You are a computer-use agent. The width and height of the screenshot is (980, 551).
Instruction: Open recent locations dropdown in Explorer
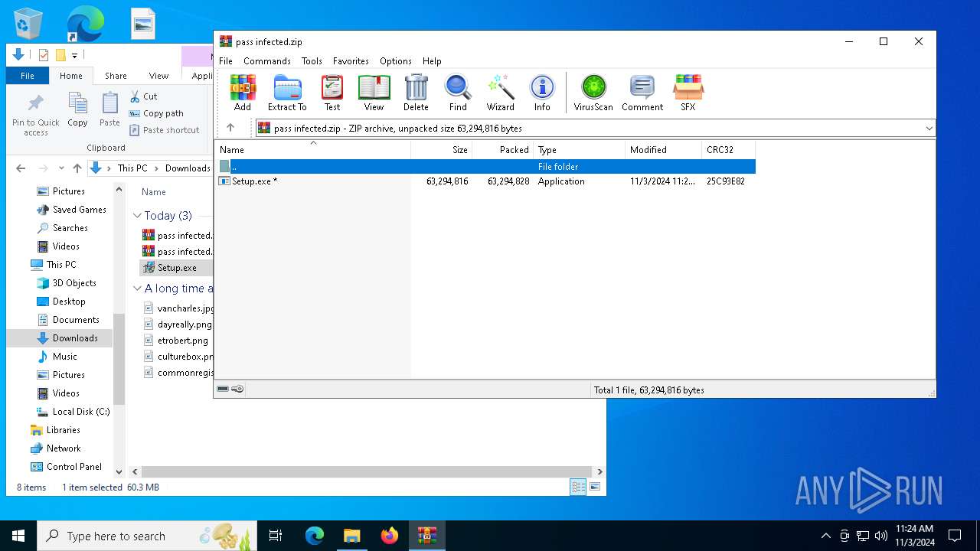coord(61,168)
